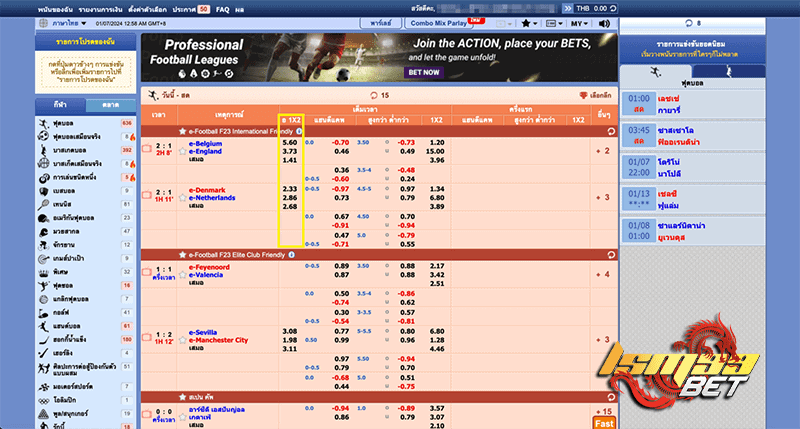Expand more bets +15 for the last match
Viewport: 800px width, 429px height.
604,412
